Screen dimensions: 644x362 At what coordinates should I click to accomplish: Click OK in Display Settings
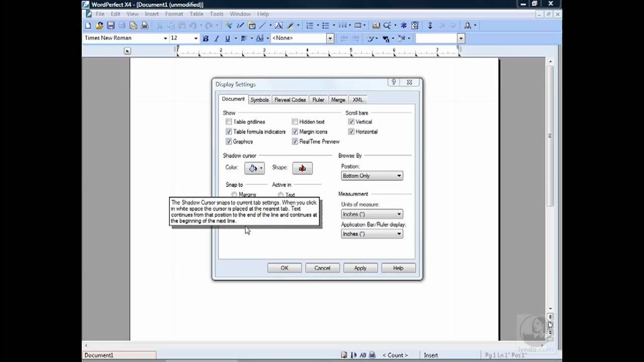coord(284,268)
